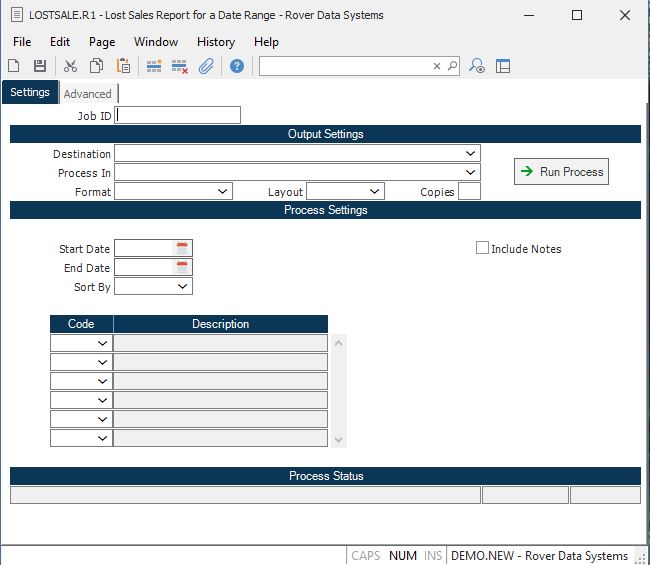
Task: Clear the toolbar search box
Action: click(436, 66)
